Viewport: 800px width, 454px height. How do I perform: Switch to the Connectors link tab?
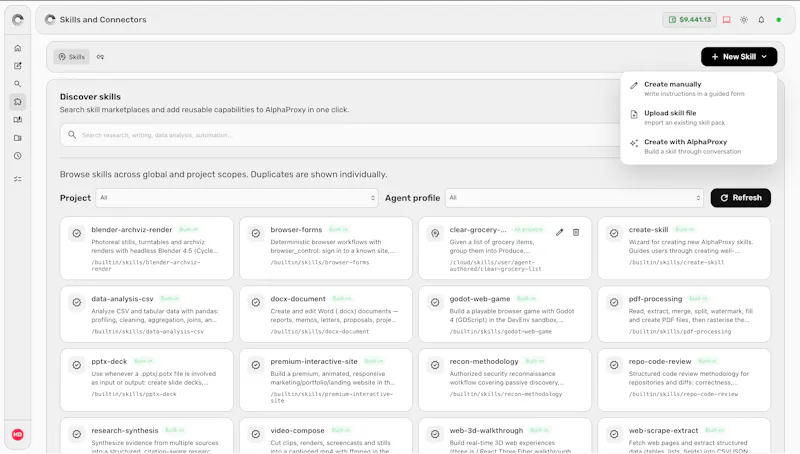click(101, 57)
